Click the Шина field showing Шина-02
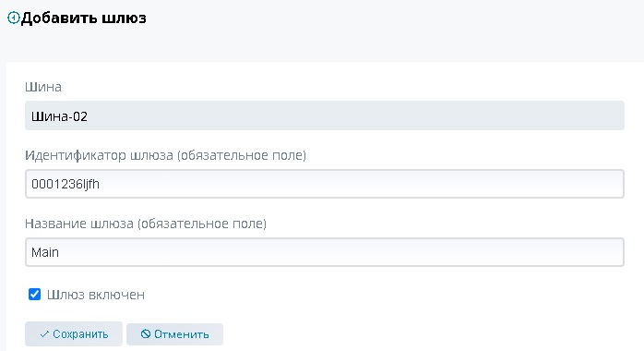 tap(325, 115)
